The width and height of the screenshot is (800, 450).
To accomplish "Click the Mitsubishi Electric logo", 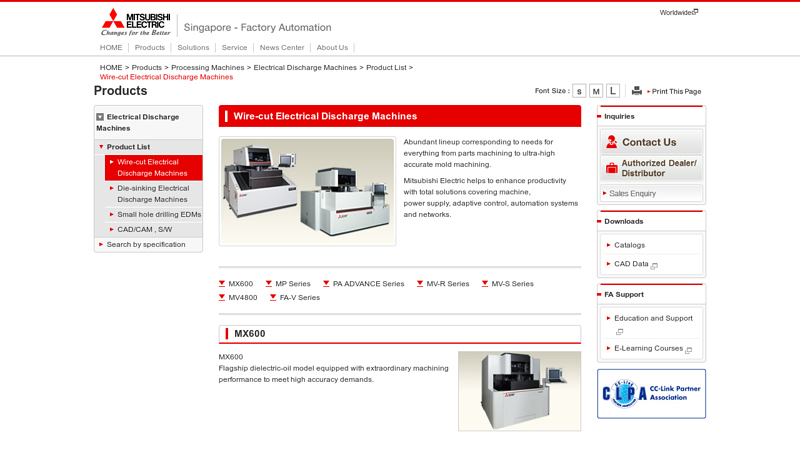I will pos(135,22).
